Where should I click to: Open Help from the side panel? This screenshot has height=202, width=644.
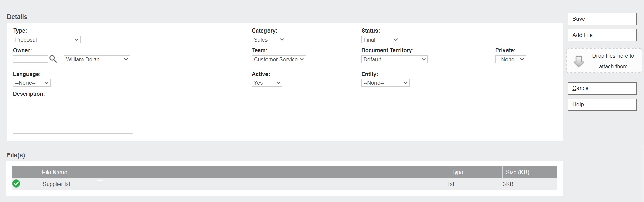[602, 105]
